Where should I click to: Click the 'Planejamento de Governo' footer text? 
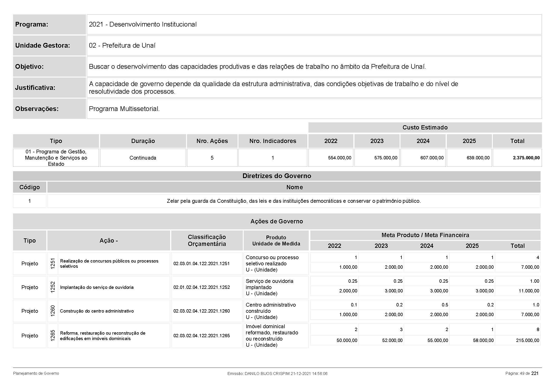click(x=36, y=374)
